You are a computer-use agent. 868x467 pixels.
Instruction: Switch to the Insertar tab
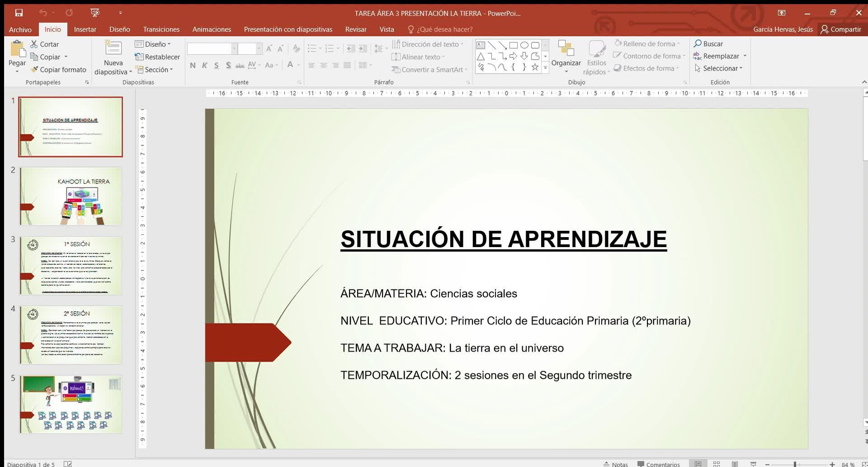[85, 29]
